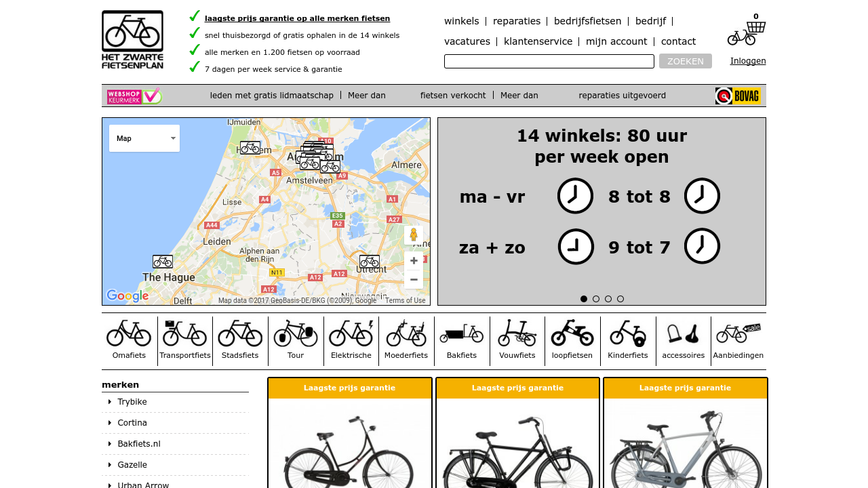Image resolution: width=868 pixels, height=488 pixels.
Task: Expand the Cortina brand entry
Action: point(132,422)
